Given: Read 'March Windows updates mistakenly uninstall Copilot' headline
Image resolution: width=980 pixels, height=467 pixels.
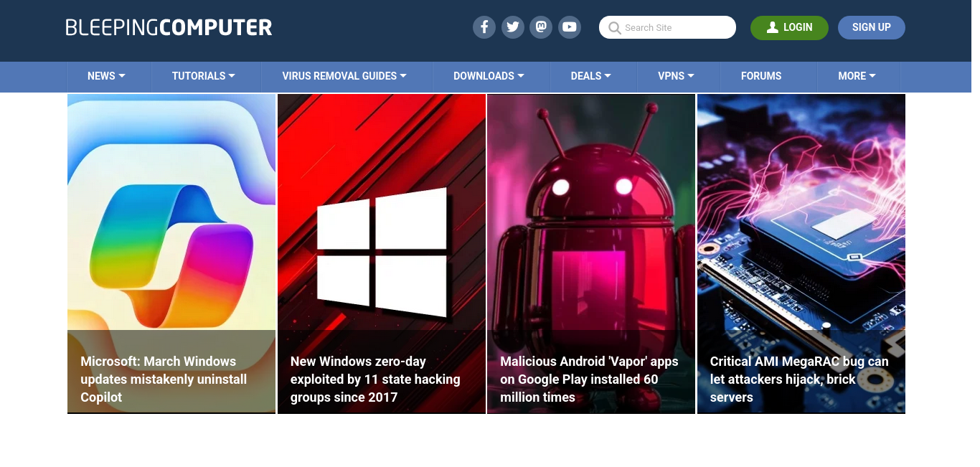Looking at the screenshot, I should point(164,379).
